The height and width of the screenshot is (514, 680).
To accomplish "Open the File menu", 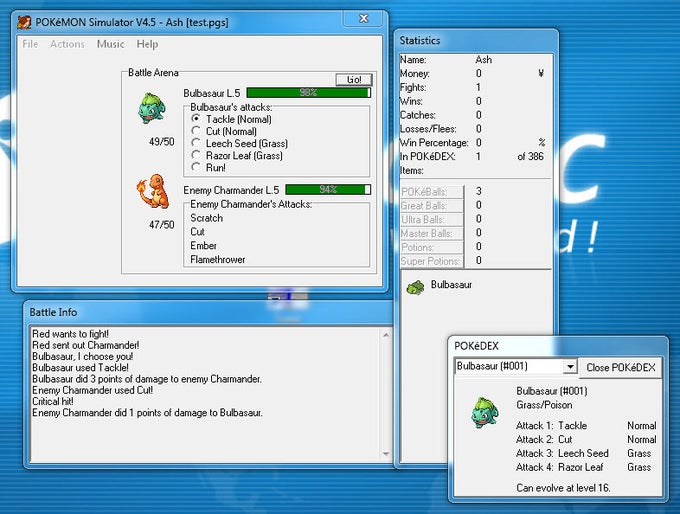I will pos(30,44).
